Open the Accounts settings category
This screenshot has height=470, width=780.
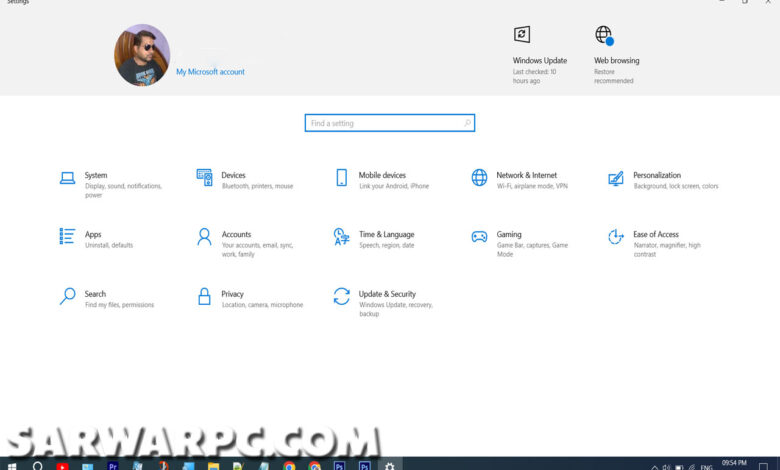click(x=245, y=243)
